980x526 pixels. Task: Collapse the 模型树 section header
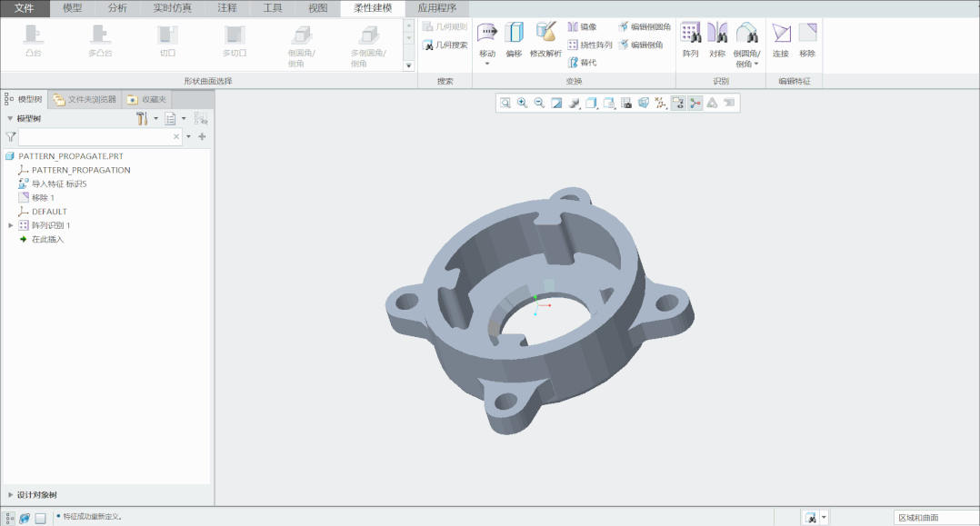coord(10,119)
